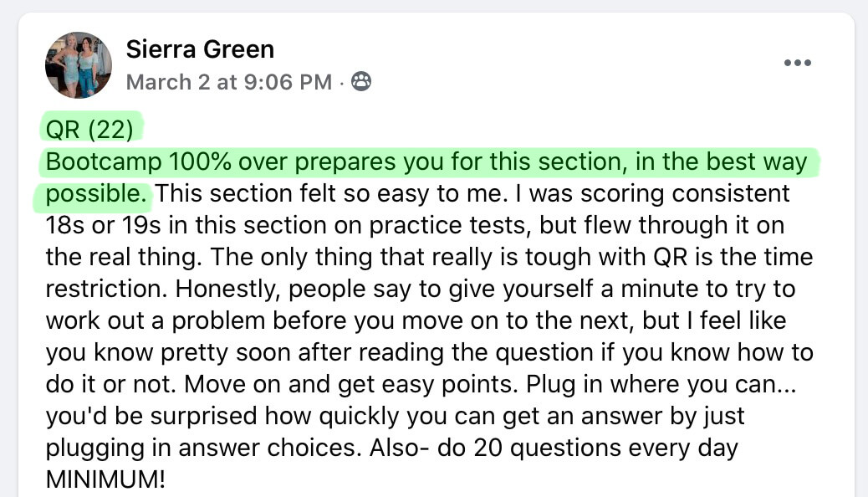Image resolution: width=868 pixels, height=497 pixels.
Task: Click the word restriction in the post
Action: coord(106,289)
